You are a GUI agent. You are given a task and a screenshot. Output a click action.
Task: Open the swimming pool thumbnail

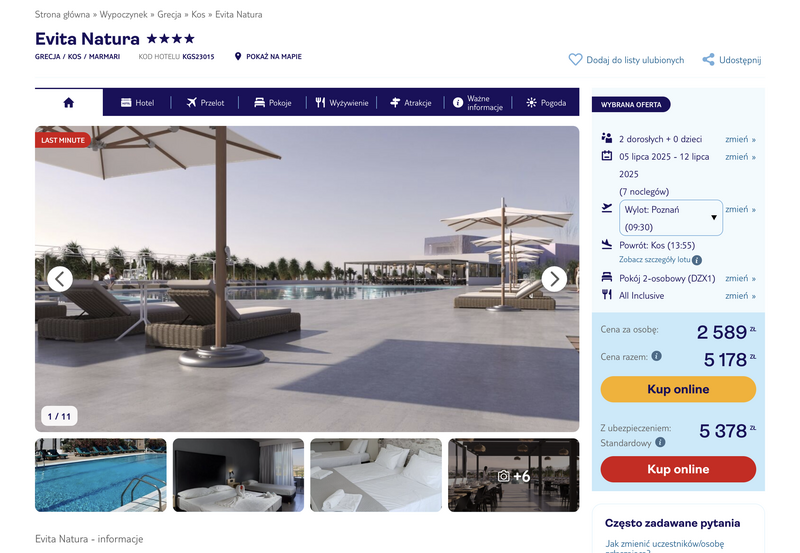coord(101,475)
